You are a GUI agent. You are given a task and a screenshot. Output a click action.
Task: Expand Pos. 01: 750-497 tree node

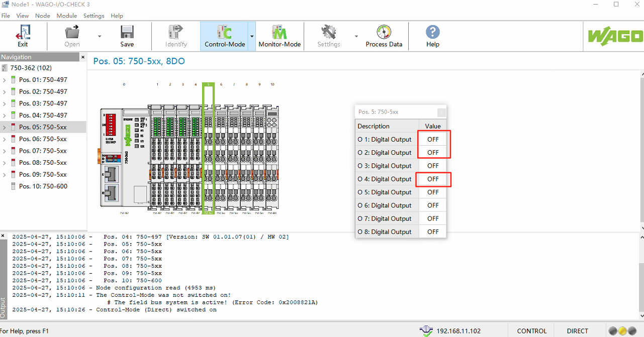[5, 80]
